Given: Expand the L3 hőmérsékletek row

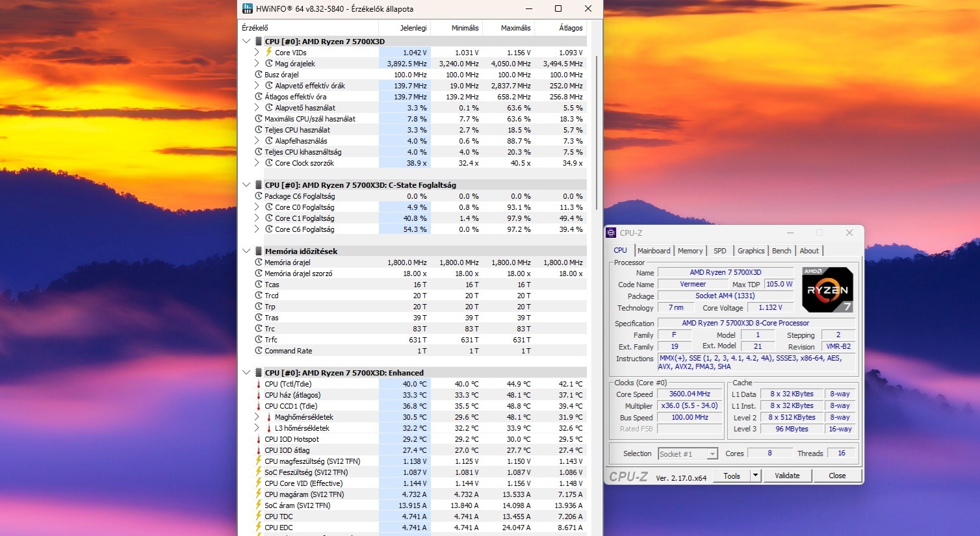Looking at the screenshot, I should (257, 428).
